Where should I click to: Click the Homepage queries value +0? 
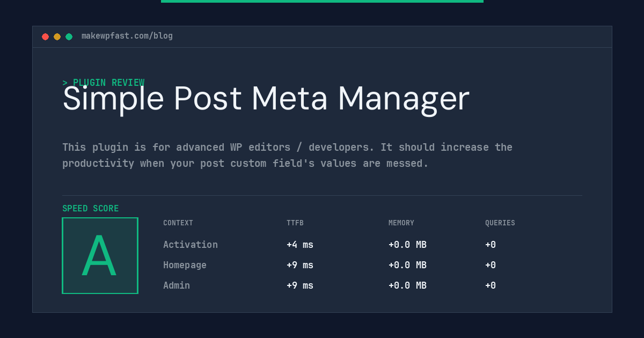[491, 265]
